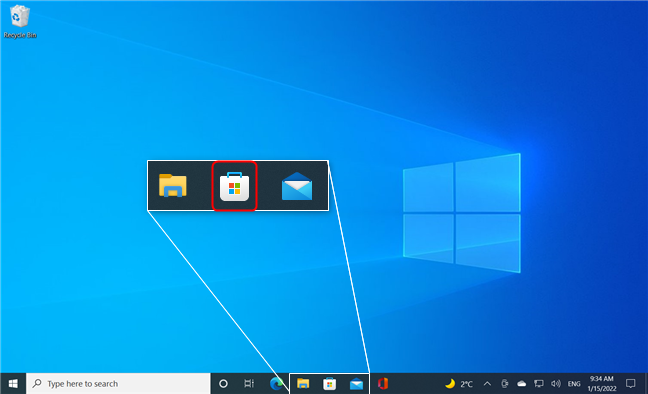
Task: Launch Microsoft Edge from the taskbar
Action: click(x=276, y=384)
